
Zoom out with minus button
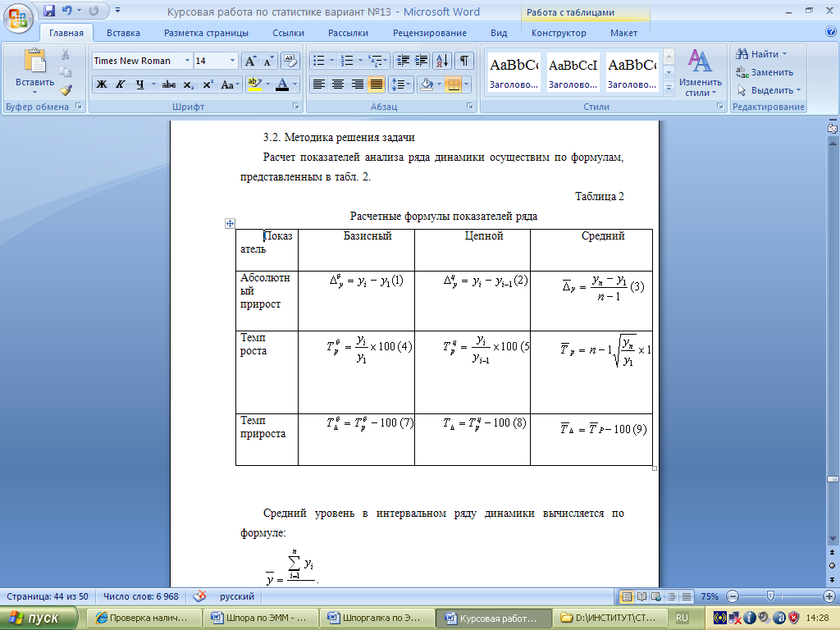coord(733,596)
